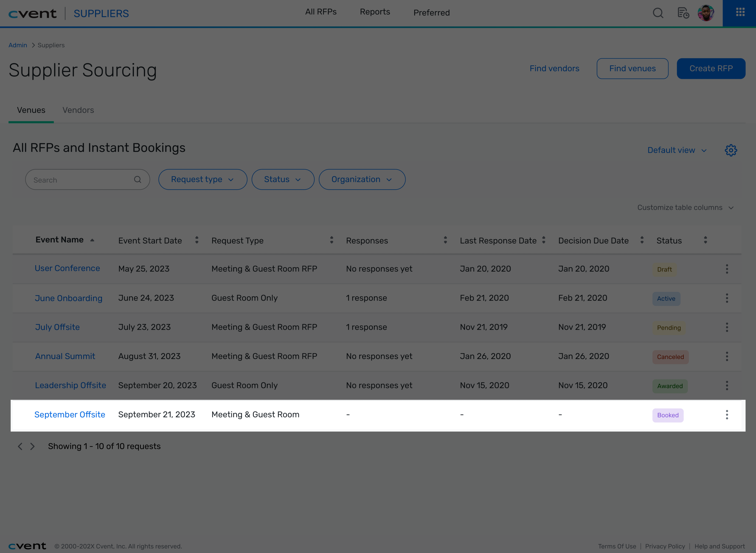The width and height of the screenshot is (756, 553).
Task: Open row actions for Annual Summit
Action: (x=727, y=356)
